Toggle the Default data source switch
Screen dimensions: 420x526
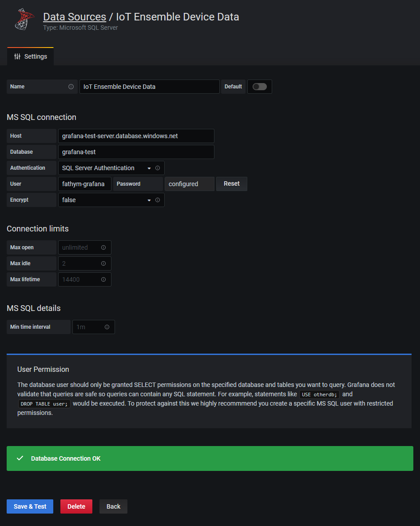tap(260, 87)
